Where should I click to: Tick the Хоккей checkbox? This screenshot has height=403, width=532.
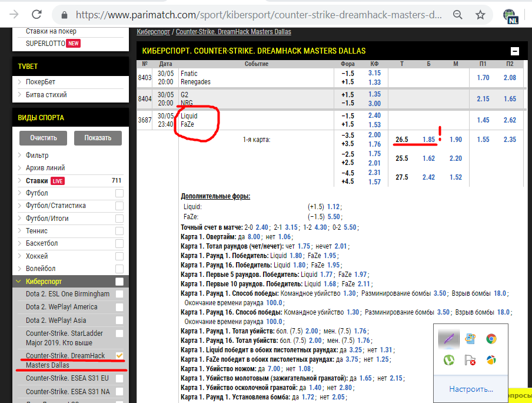click(x=119, y=256)
